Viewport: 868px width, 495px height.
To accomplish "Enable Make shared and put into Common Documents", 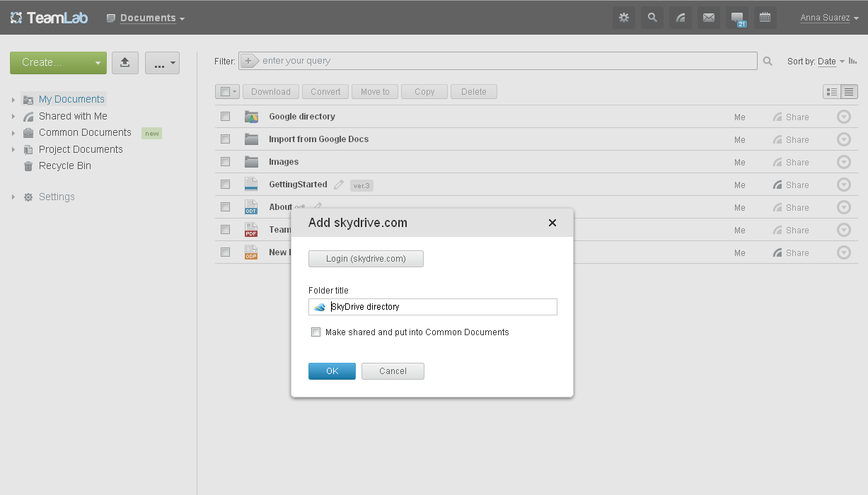I will tap(316, 332).
